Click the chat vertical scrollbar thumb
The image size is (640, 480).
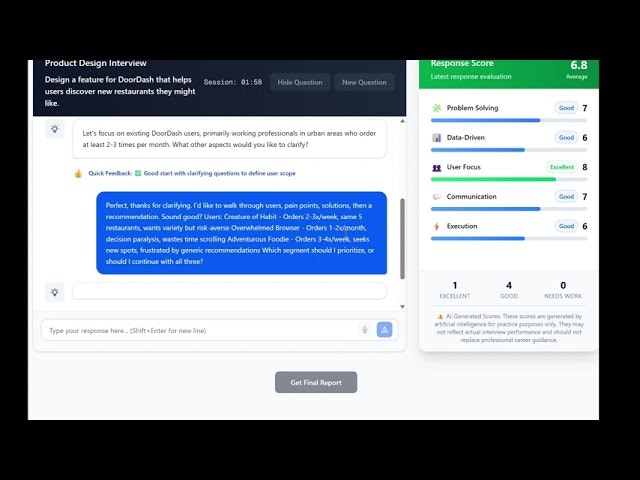pos(402,239)
